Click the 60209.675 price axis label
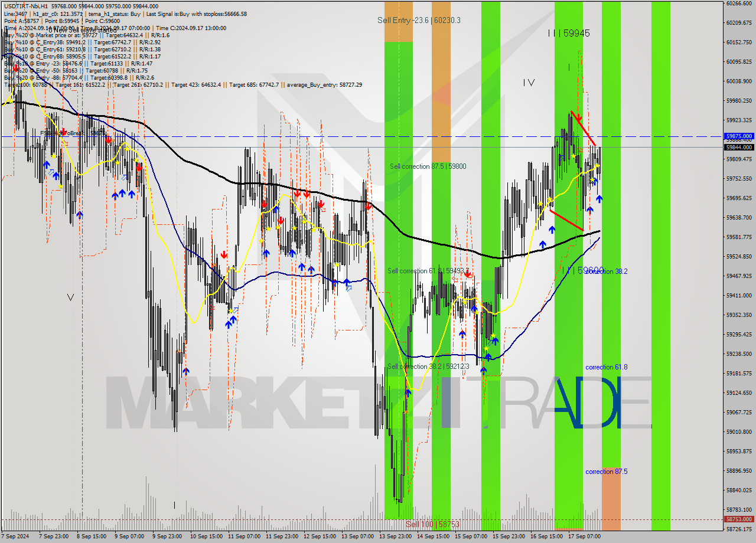 click(x=739, y=22)
